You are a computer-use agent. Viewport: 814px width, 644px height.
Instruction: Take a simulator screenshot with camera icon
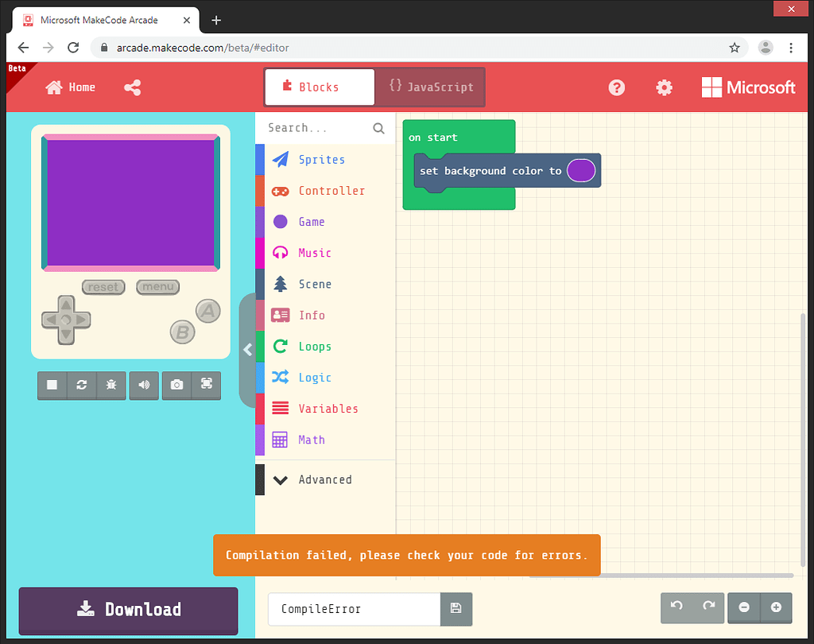coord(176,385)
